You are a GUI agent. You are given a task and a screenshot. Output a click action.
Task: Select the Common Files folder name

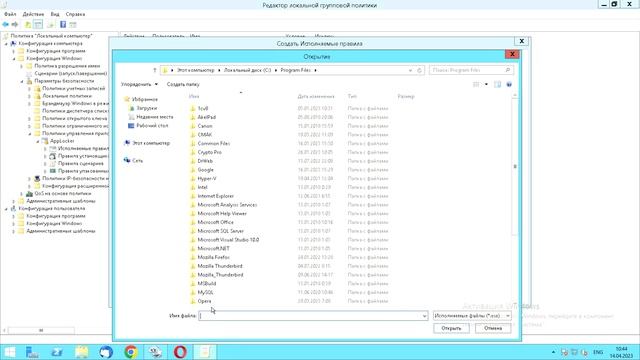[214, 144]
